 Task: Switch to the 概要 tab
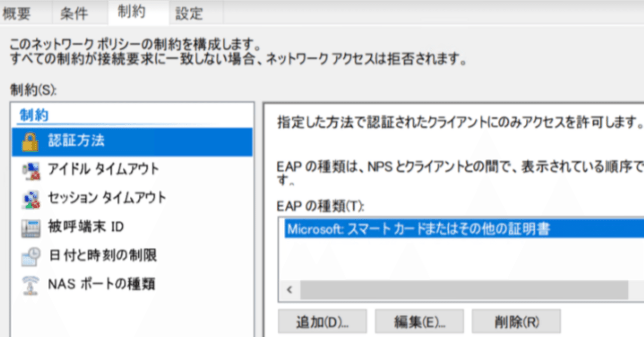pyautogui.click(x=17, y=13)
